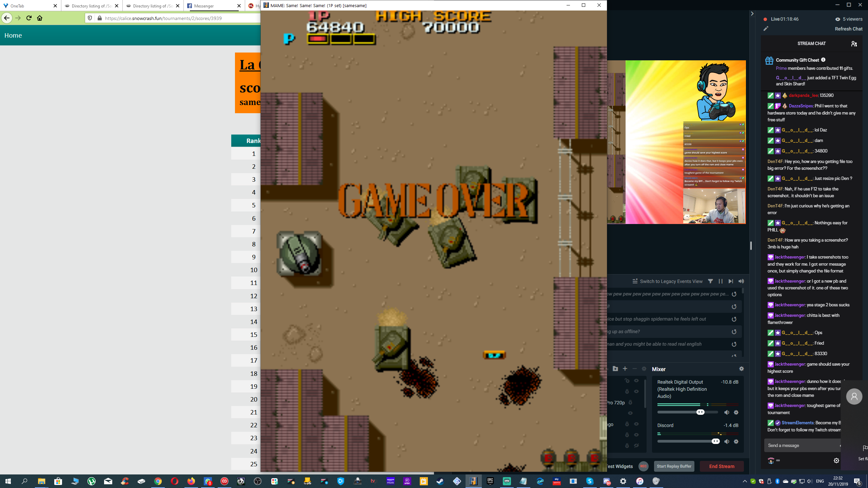Image resolution: width=868 pixels, height=488 pixels.
Task: Go to the browser home page
Action: [x=40, y=18]
